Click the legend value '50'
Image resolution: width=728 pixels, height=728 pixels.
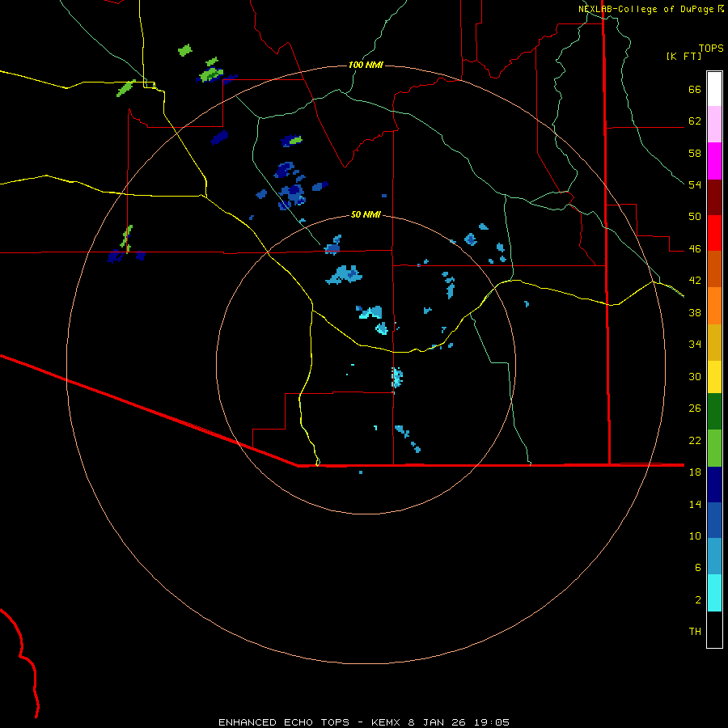(695, 216)
